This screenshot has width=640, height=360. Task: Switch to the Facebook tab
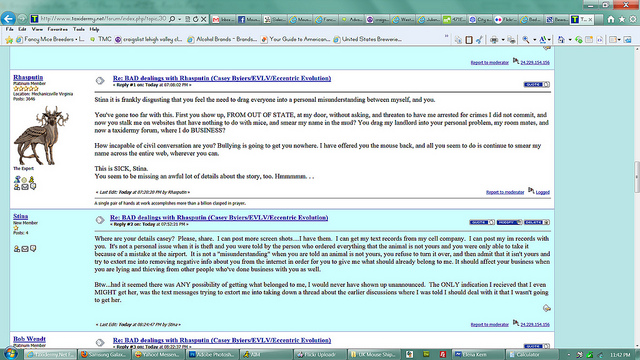tap(248, 19)
